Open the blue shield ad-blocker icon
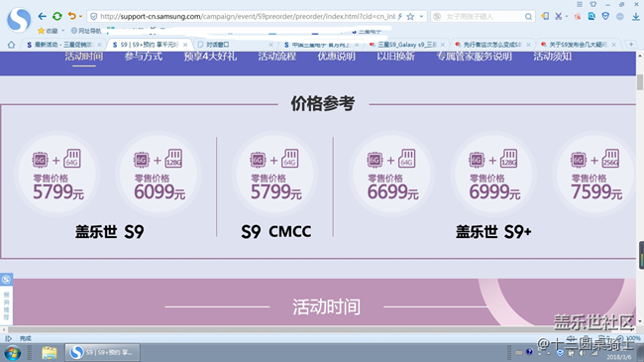This screenshot has width=644, height=362. click(x=605, y=16)
